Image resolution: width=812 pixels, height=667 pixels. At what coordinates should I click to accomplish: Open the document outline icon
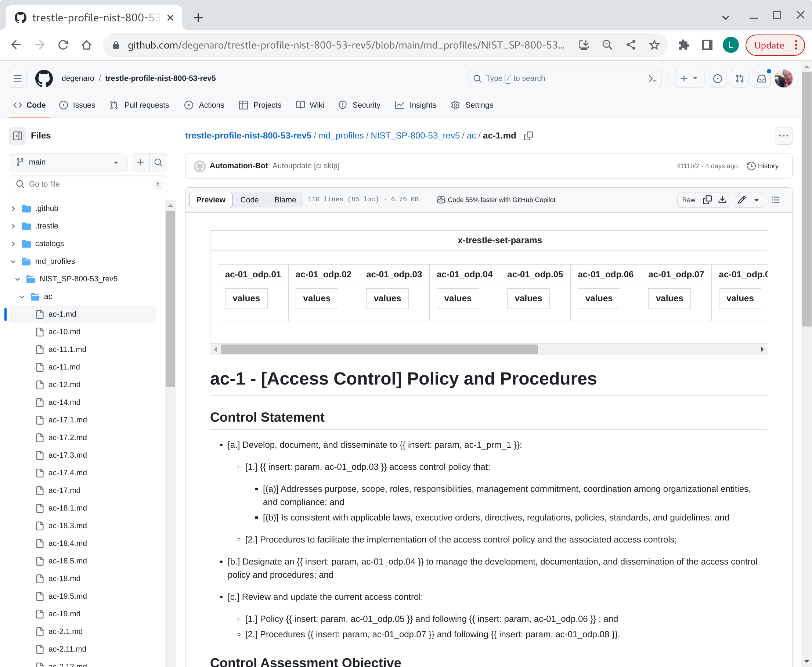coord(776,200)
